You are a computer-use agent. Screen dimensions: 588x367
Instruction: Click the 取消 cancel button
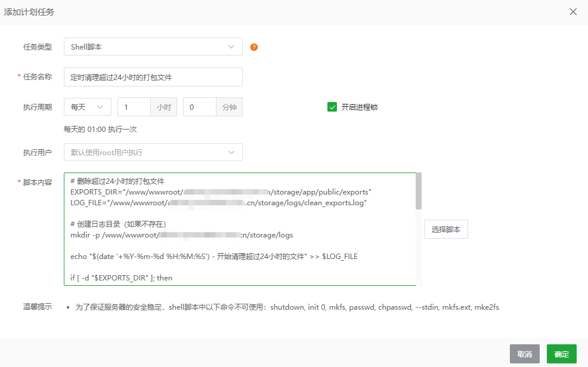pyautogui.click(x=524, y=353)
